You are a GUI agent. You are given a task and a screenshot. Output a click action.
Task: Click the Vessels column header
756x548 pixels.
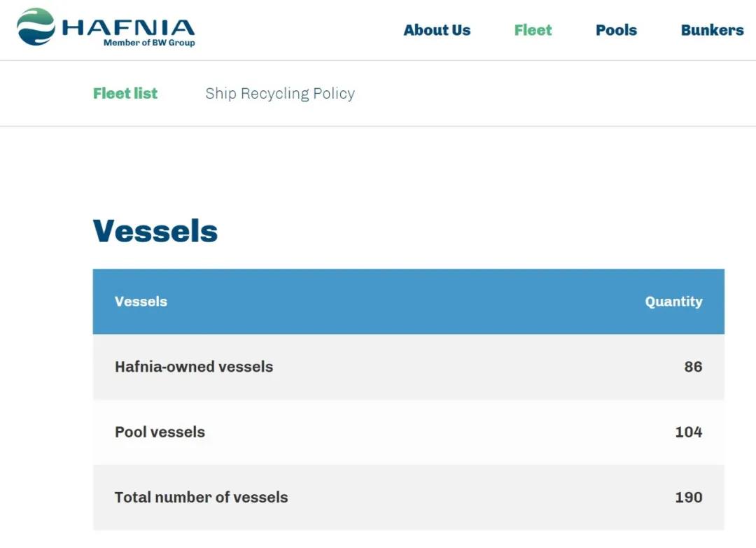coord(141,302)
